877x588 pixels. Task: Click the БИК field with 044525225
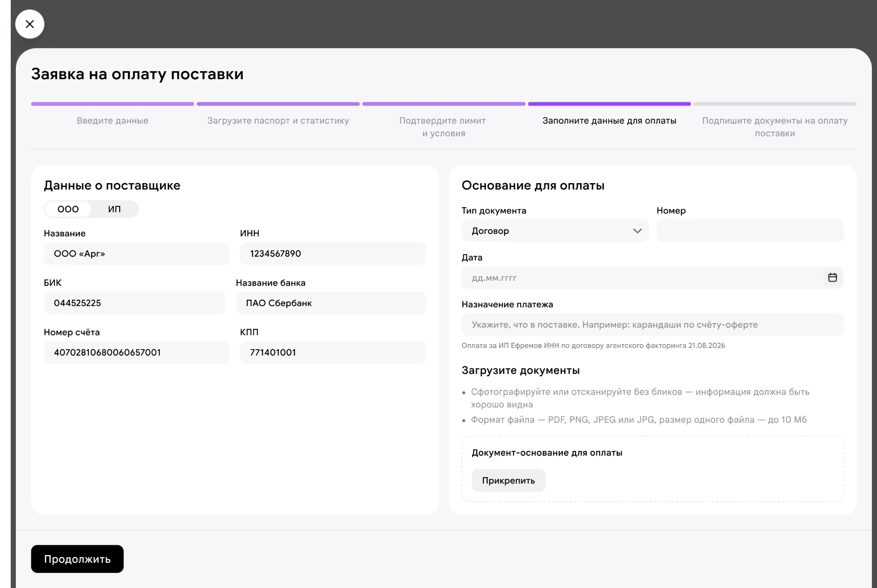pos(134,303)
